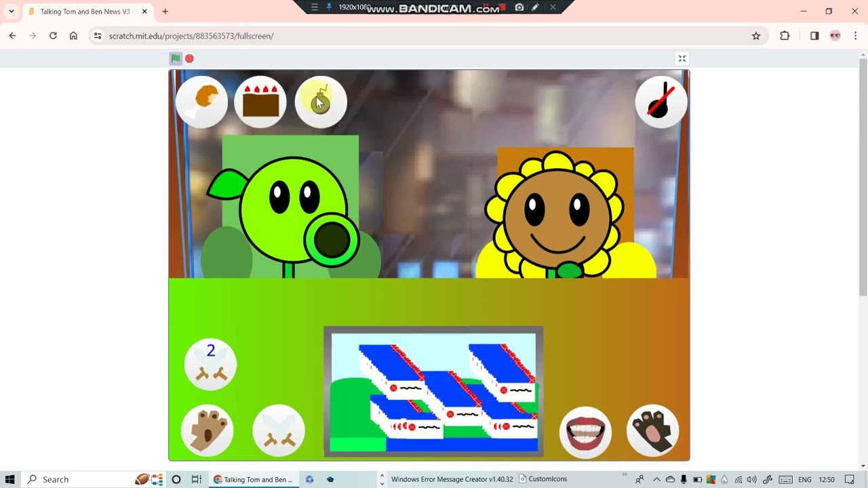Open Task View on the taskbar

(x=196, y=479)
